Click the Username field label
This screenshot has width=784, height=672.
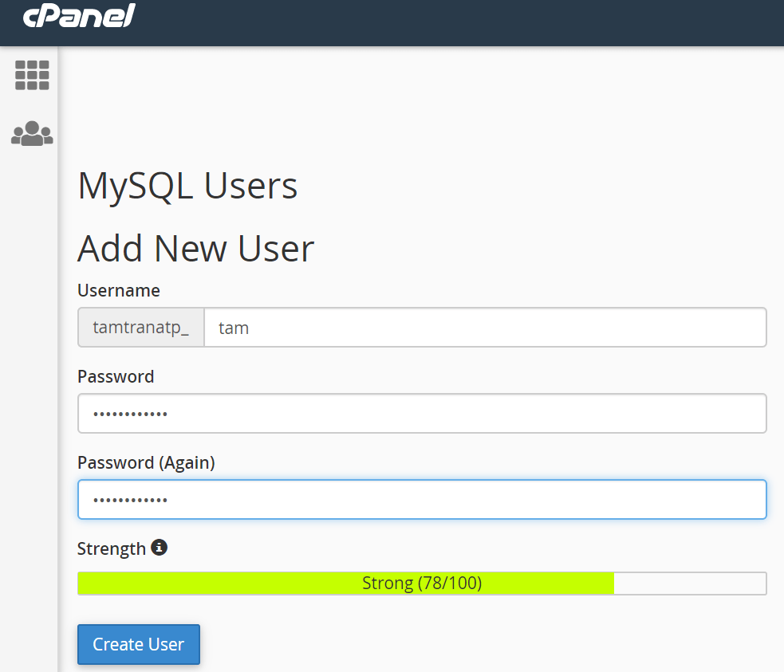tap(119, 290)
